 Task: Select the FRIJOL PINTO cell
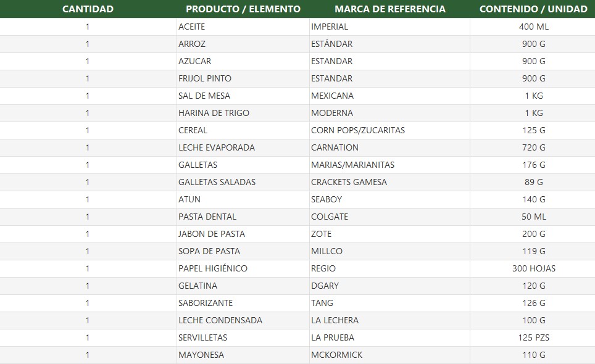(x=243, y=78)
